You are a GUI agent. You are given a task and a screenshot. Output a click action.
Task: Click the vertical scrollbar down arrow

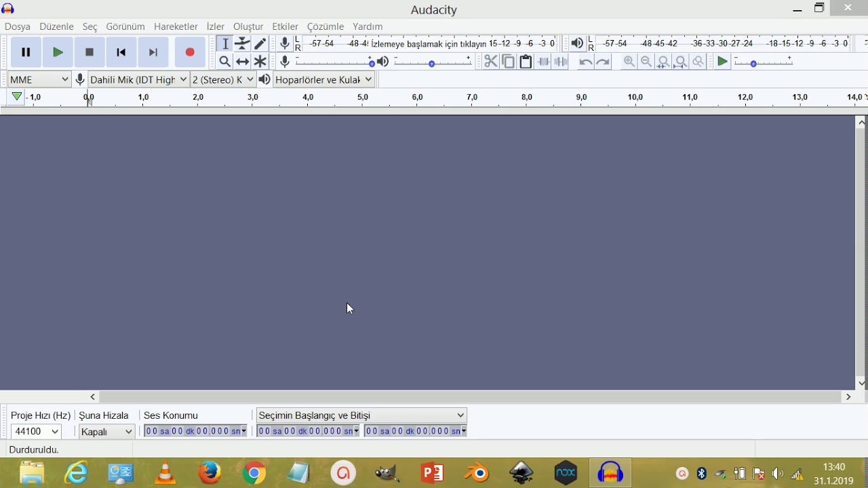click(x=861, y=383)
